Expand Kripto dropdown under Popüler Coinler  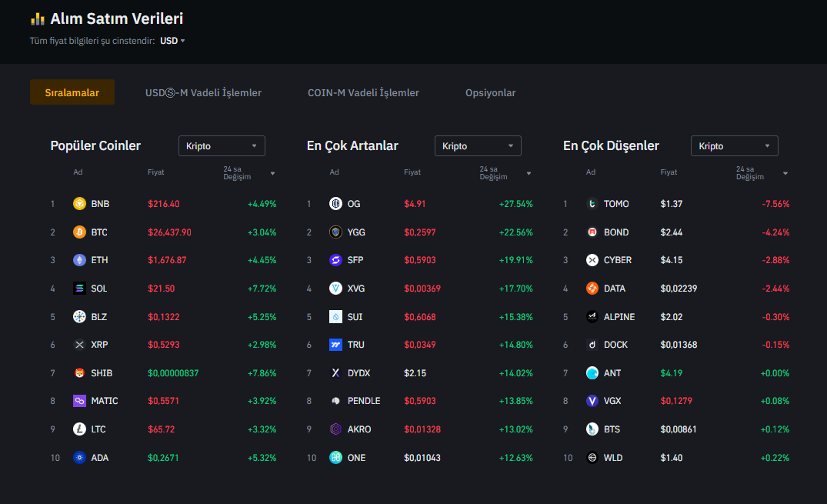click(x=222, y=146)
